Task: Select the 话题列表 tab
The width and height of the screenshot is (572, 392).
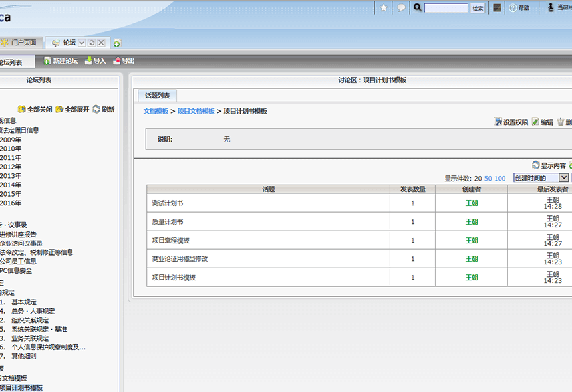Action: (x=157, y=96)
